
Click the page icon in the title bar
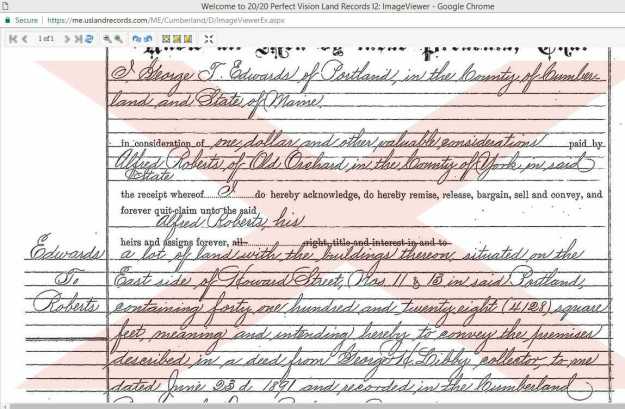[x=8, y=5]
